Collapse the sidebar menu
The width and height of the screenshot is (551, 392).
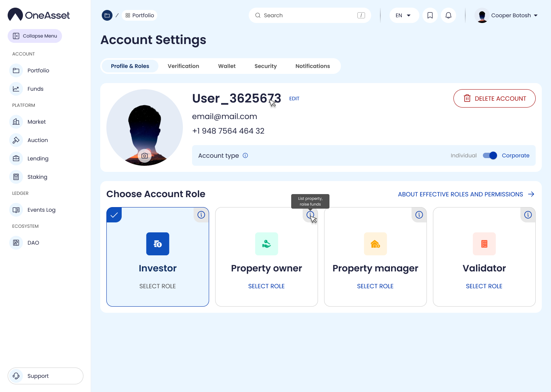[x=35, y=36]
